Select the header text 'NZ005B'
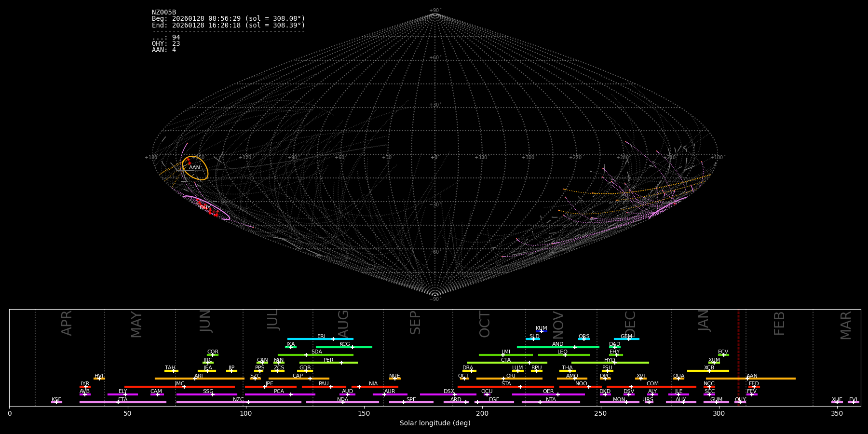Image resolution: width=868 pixels, height=434 pixels. [x=164, y=13]
